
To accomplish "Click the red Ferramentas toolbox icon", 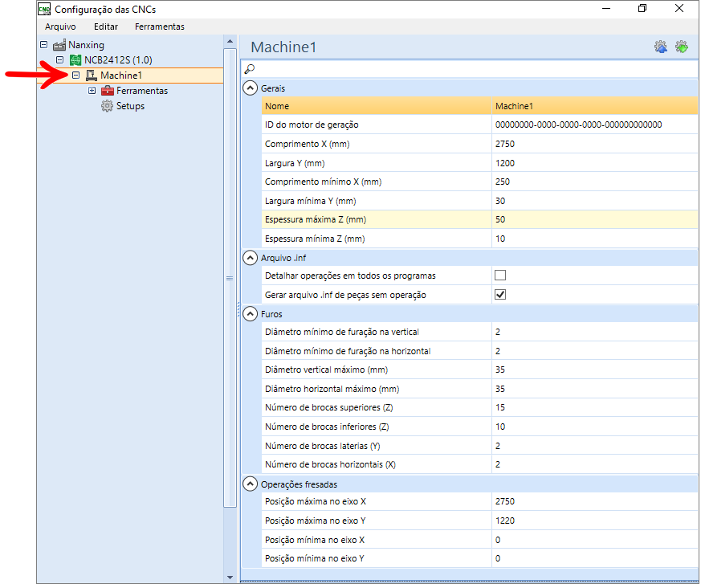I will (x=108, y=91).
